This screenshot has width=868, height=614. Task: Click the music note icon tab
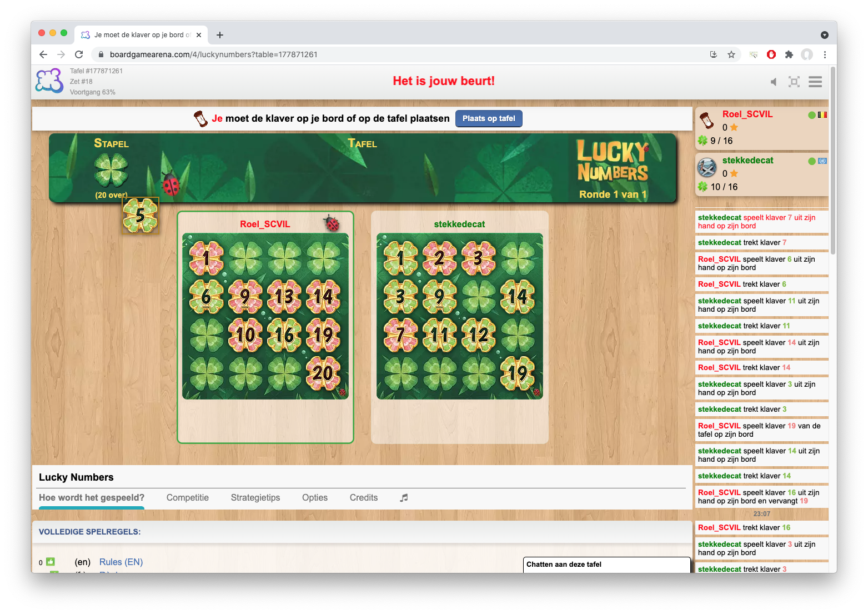(x=404, y=498)
